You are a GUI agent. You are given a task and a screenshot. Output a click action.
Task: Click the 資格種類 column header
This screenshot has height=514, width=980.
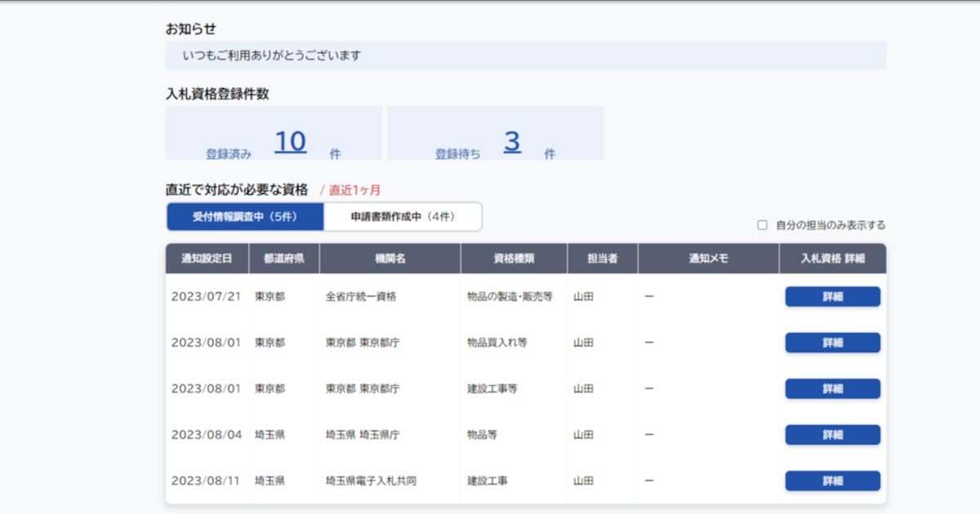[x=514, y=259]
